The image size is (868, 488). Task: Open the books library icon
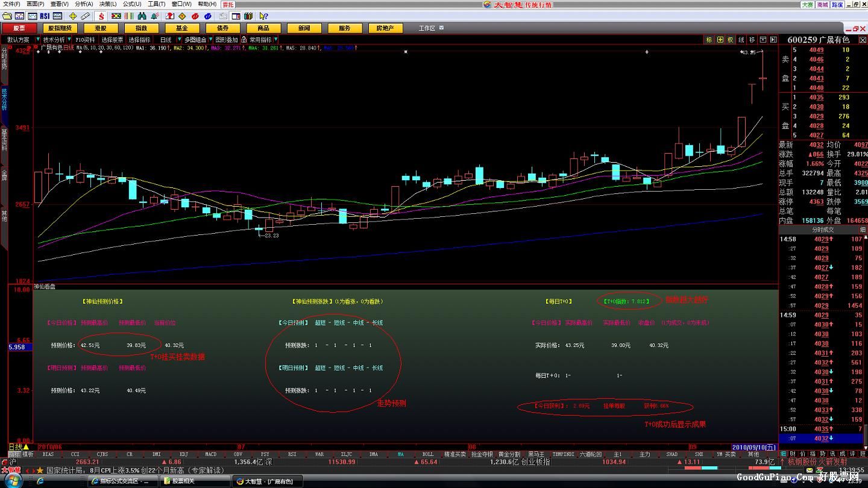(248, 16)
